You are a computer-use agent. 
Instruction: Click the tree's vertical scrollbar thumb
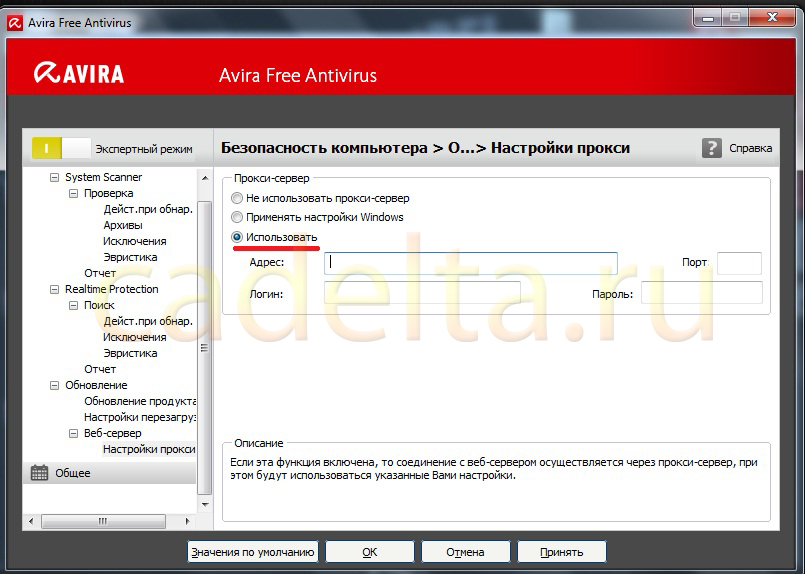click(205, 348)
